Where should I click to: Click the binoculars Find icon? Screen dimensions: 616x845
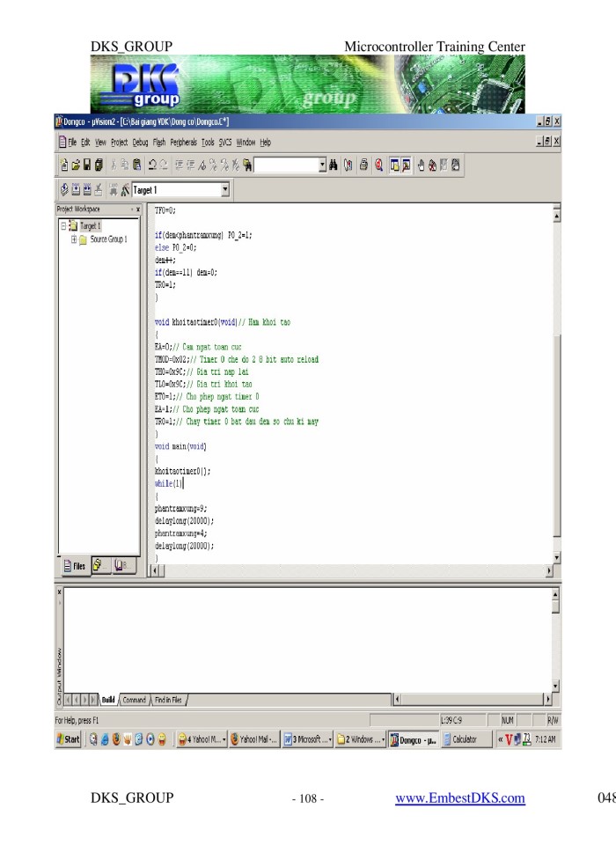337,165
